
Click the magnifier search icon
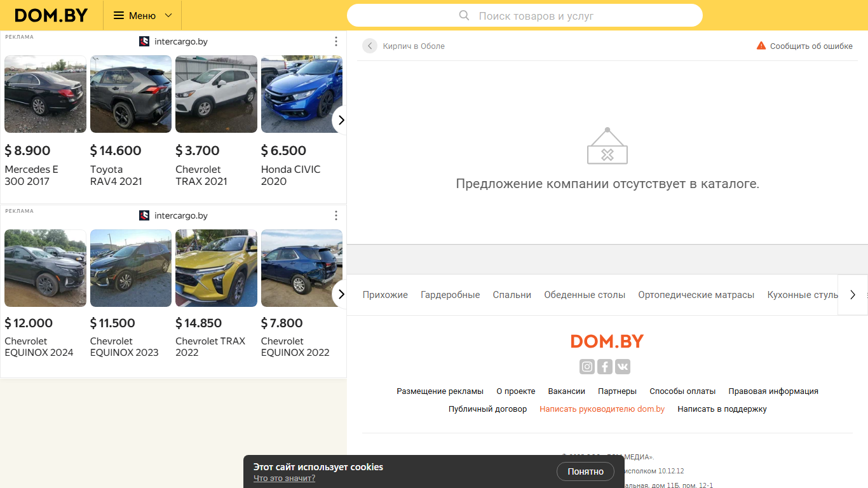pos(465,15)
